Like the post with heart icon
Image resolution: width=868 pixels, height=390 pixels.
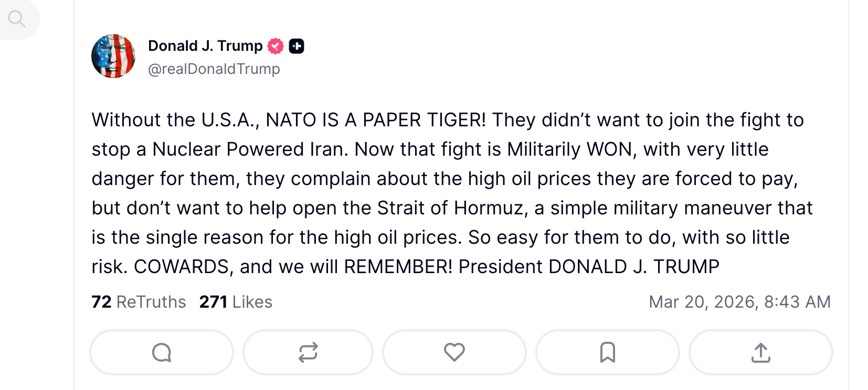(x=454, y=352)
